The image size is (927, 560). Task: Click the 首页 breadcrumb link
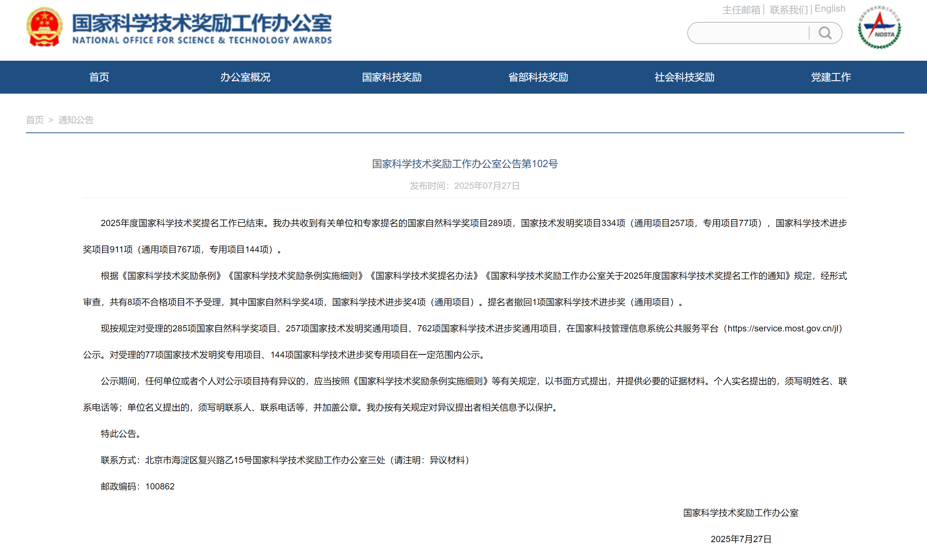tap(35, 120)
